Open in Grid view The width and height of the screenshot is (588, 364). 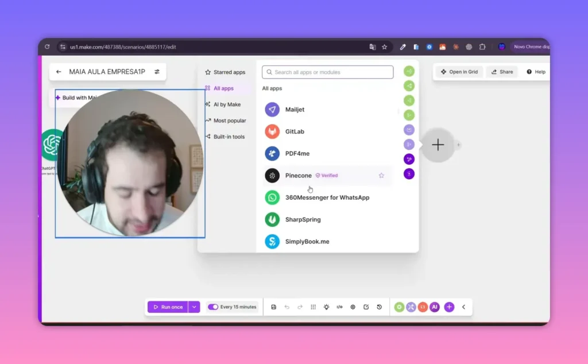[459, 72]
